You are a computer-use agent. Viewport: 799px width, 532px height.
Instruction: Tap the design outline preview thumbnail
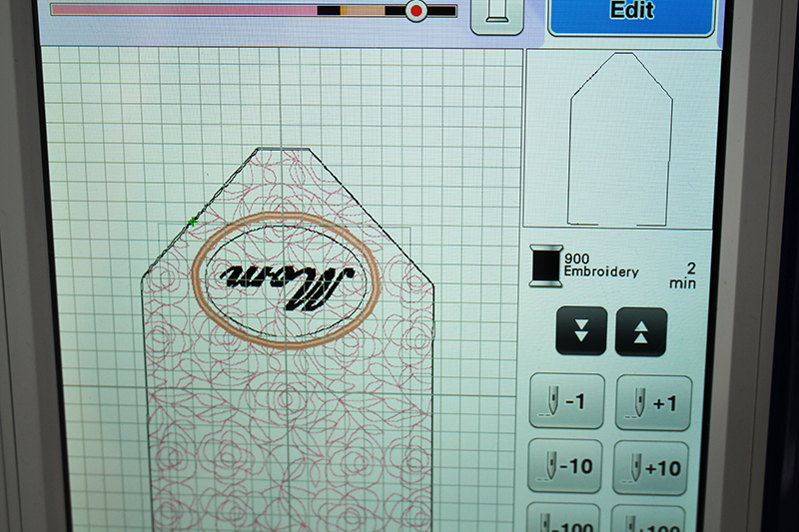(620, 140)
